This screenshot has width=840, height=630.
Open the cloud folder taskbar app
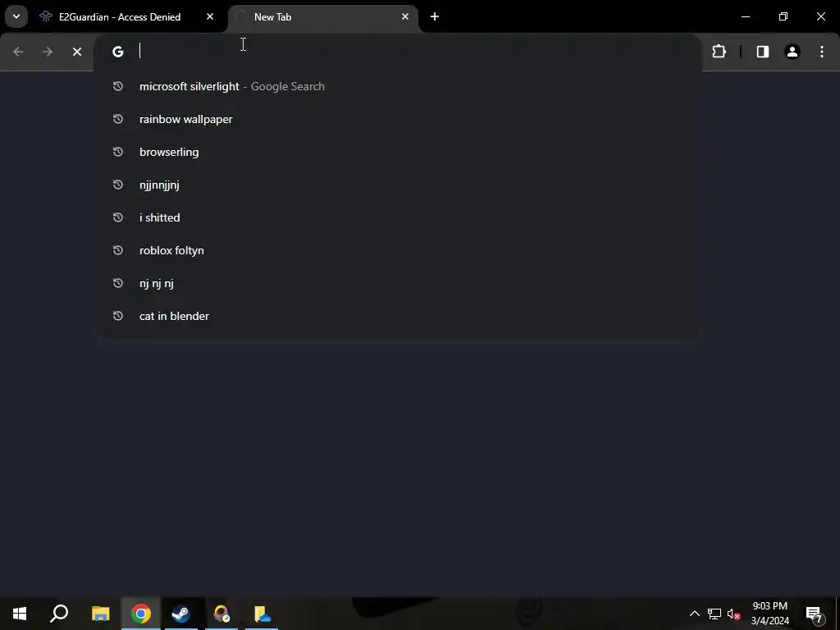click(262, 614)
